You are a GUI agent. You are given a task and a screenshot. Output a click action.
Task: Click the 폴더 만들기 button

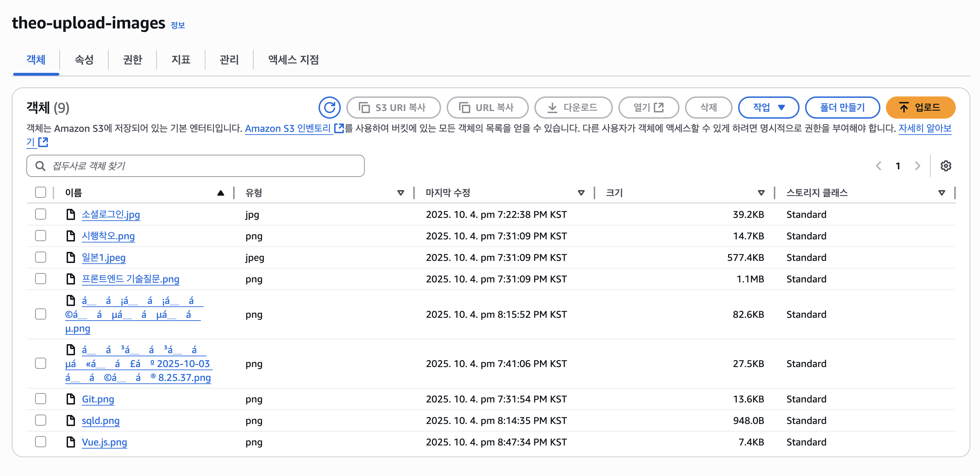pyautogui.click(x=842, y=108)
